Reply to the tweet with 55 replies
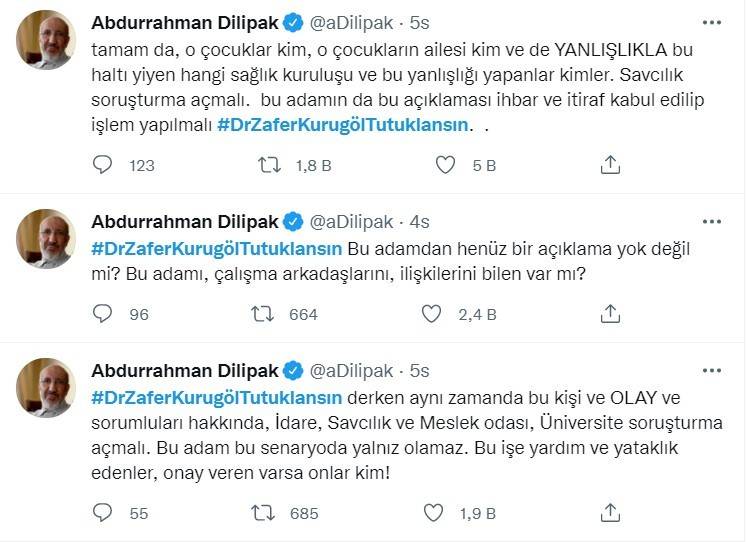This screenshot has width=747, height=542. click(102, 513)
